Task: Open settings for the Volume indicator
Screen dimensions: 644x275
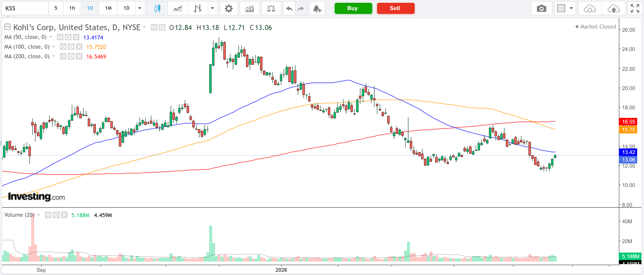Action: pos(56,215)
